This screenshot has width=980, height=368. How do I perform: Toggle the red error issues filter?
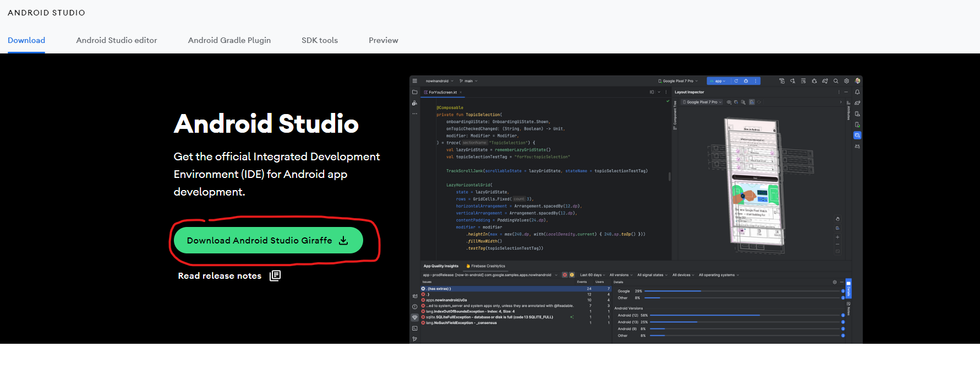(x=565, y=275)
